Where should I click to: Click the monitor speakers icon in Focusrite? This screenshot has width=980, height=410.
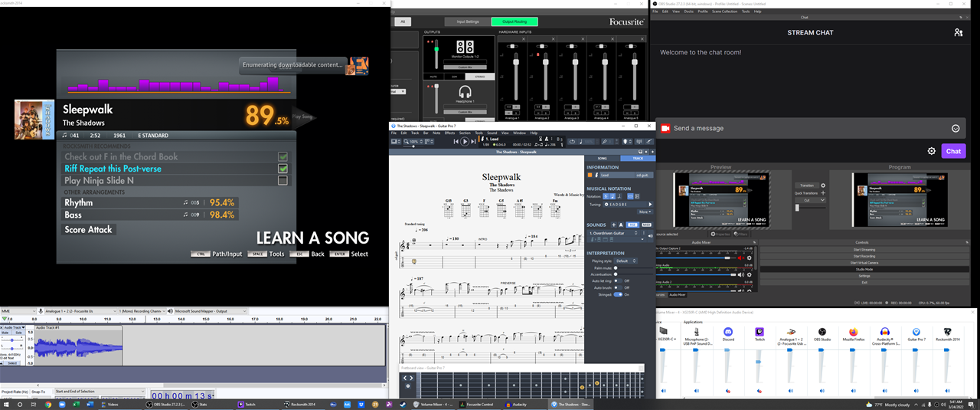[x=465, y=46]
